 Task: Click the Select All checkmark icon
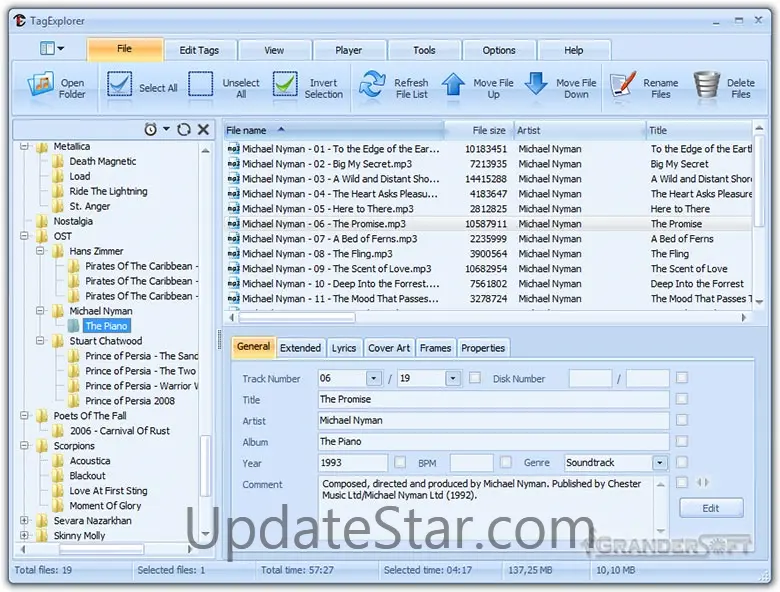tap(119, 84)
